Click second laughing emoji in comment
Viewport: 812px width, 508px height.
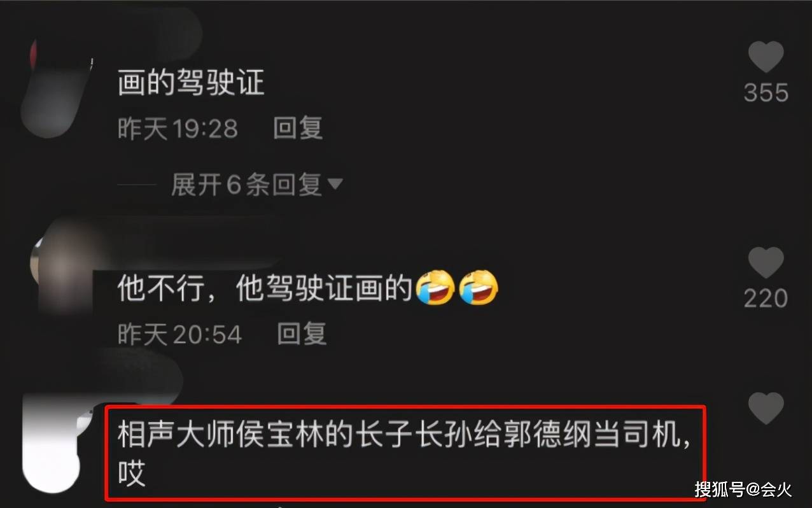(479, 288)
